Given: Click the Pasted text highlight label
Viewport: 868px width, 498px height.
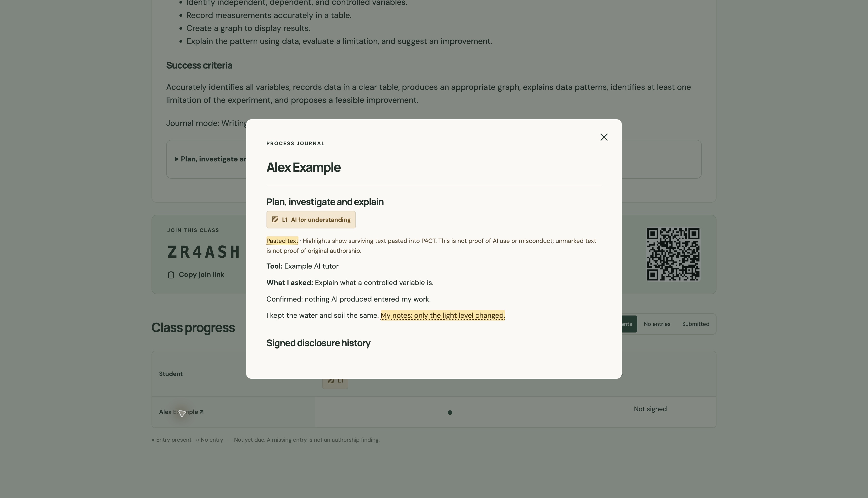Looking at the screenshot, I should click(x=282, y=241).
